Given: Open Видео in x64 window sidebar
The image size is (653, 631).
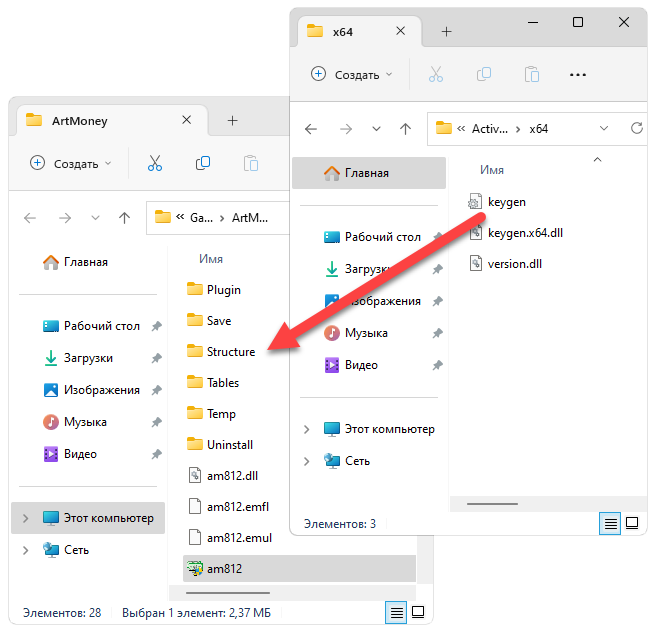Looking at the screenshot, I should (x=351, y=365).
